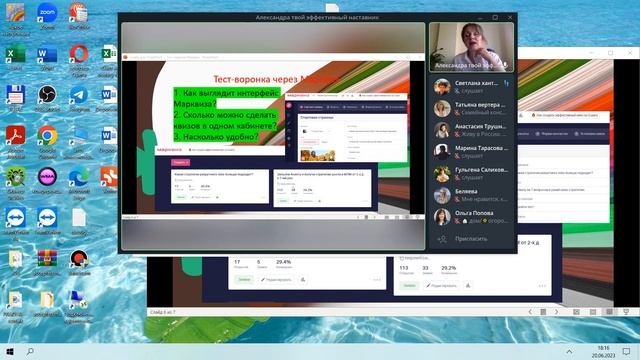The image size is (640, 360).
Task: Open taskbar search magnifier
Action: click(x=30, y=351)
